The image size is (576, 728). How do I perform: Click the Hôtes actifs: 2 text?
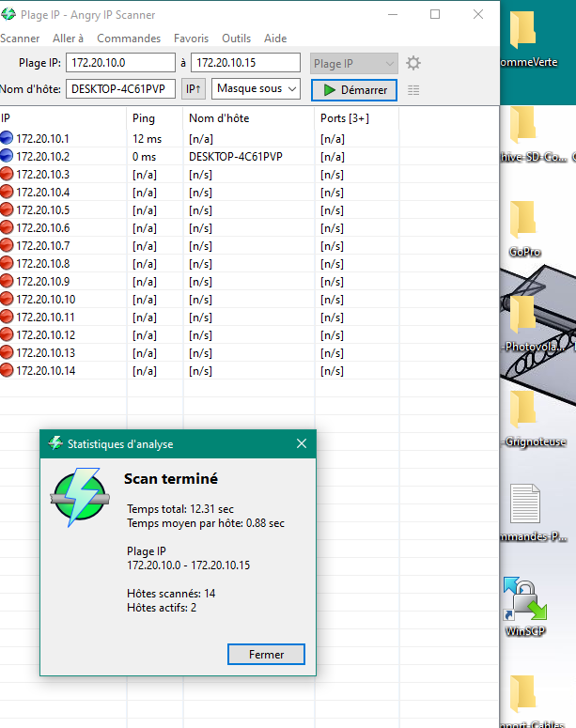(x=162, y=608)
